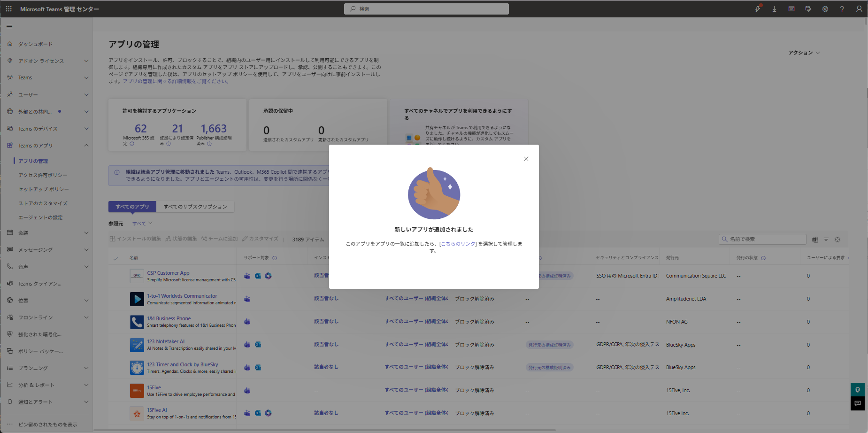
Task: Click the ポリシー パッケー... sidebar icon
Action: [10, 351]
